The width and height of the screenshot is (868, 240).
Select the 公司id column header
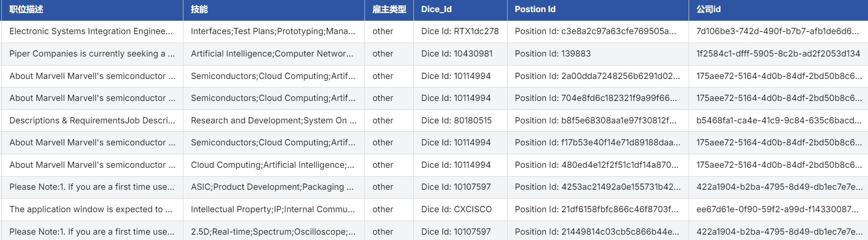coord(708,9)
